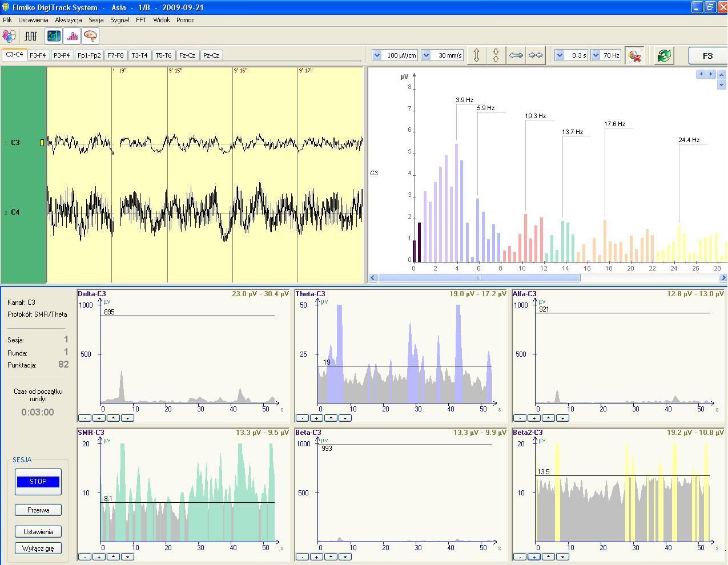Screen dimensions: 728x565
Task: Click the horizontal compress arrows icon
Action: click(536, 55)
